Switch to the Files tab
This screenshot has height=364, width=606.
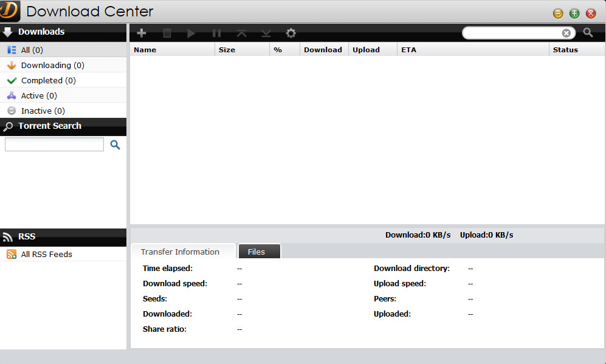256,252
